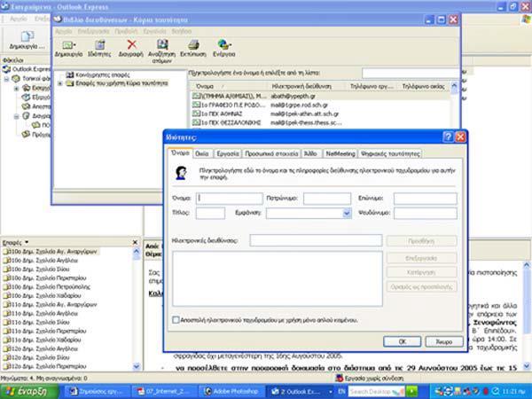The width and height of the screenshot is (532, 399).
Task: Switch to the Ψηφιακές ταυτότητες tab
Action: tap(390, 153)
